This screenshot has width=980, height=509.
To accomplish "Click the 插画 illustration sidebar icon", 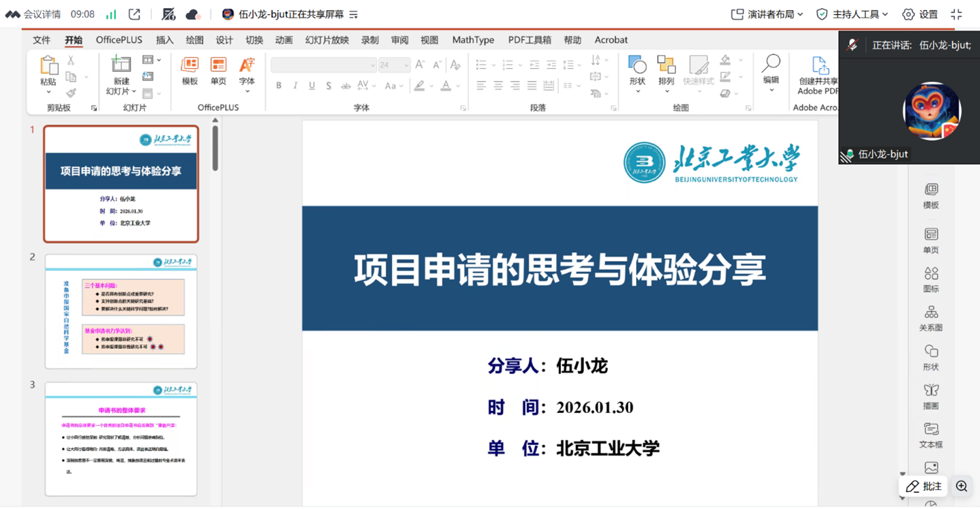I will pos(931,390).
